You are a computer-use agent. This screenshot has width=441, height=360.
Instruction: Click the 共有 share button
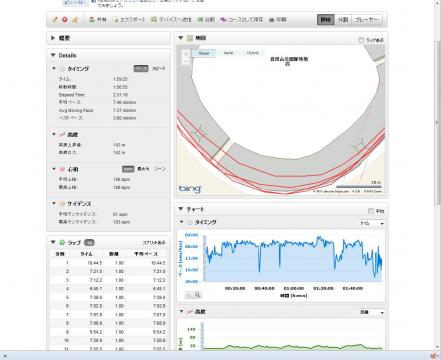coord(97,20)
